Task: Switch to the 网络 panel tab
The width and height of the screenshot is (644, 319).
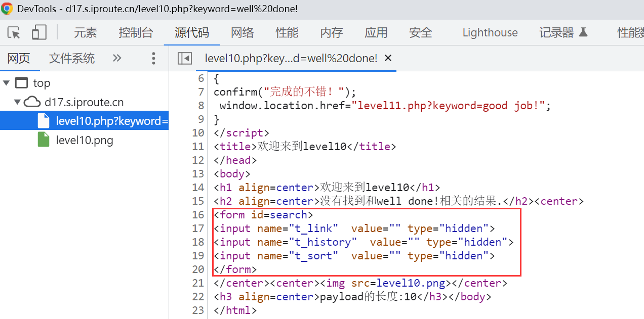Action: tap(242, 33)
